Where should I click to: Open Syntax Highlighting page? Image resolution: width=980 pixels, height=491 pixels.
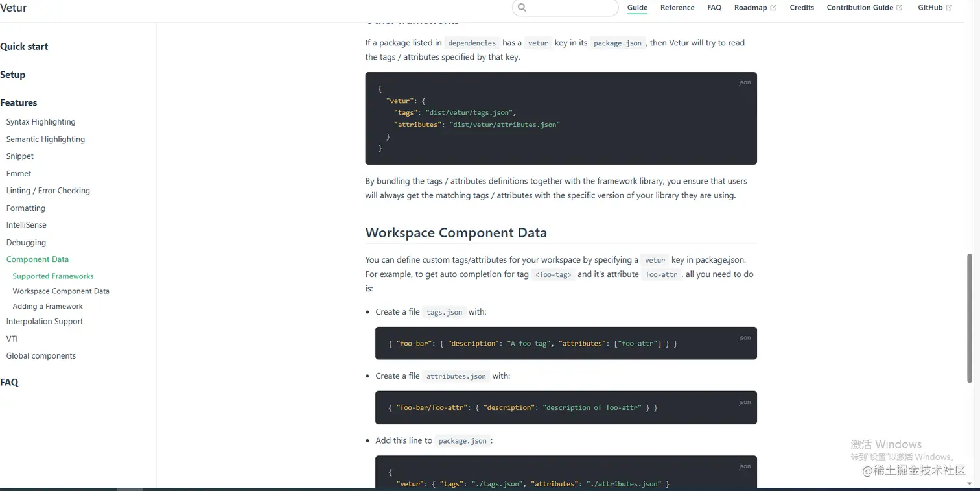[41, 122]
